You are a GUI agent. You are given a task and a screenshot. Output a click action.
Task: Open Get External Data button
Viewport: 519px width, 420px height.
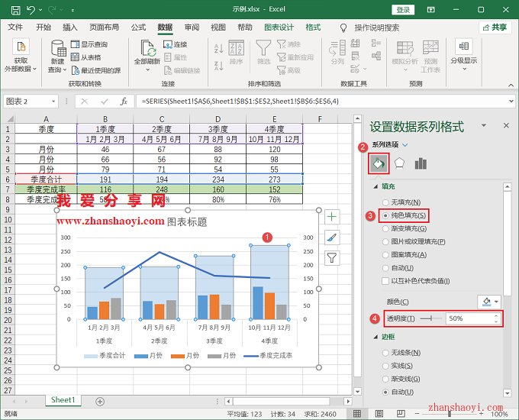(21, 56)
